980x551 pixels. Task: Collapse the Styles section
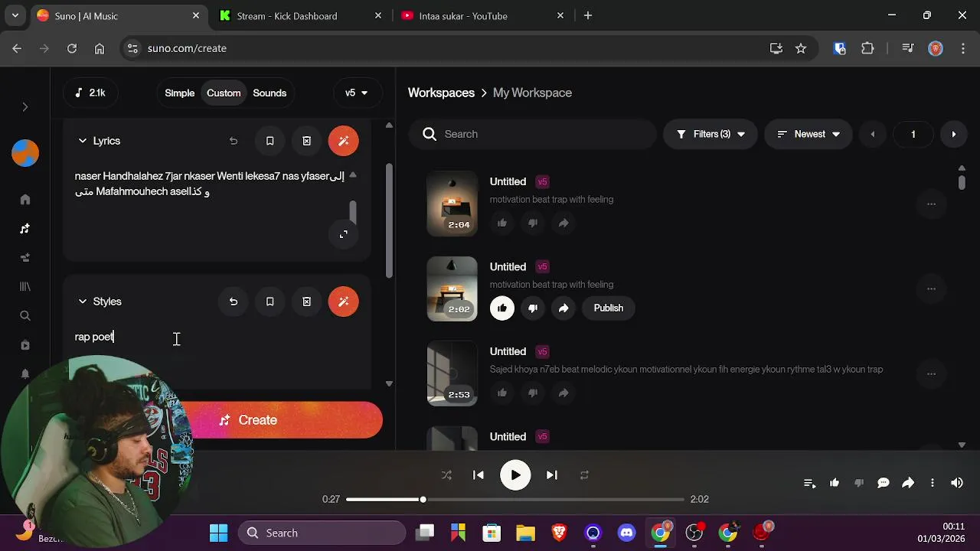(x=83, y=302)
